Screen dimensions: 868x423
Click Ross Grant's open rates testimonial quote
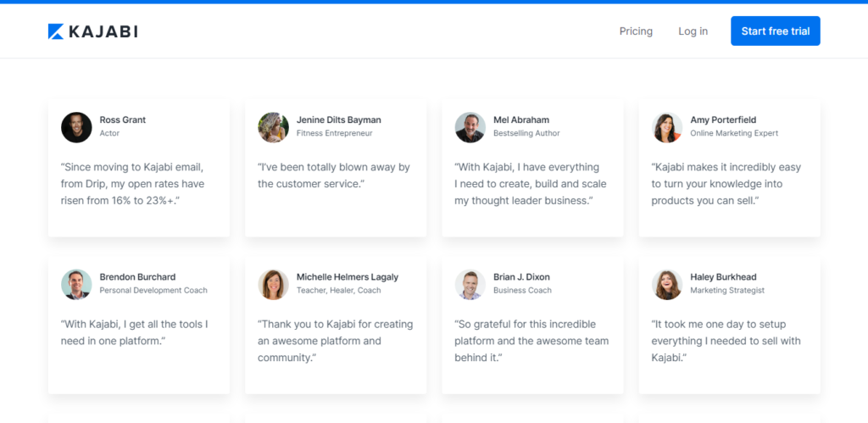[x=132, y=184]
